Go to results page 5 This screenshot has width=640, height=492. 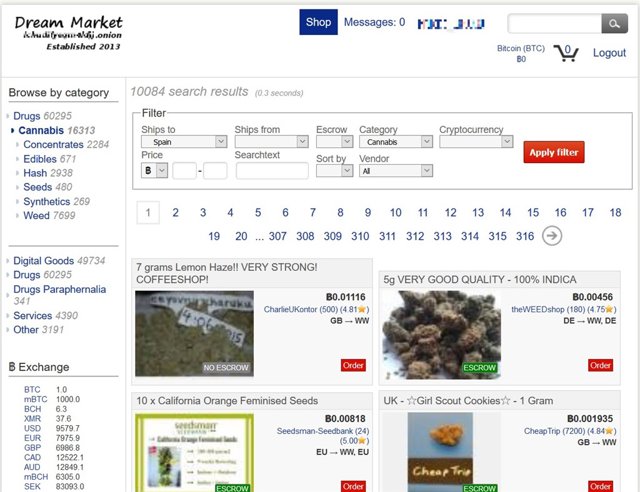pos(258,212)
